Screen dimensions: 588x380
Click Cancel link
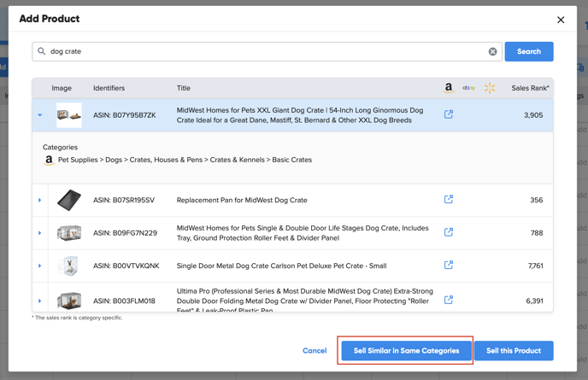click(315, 351)
